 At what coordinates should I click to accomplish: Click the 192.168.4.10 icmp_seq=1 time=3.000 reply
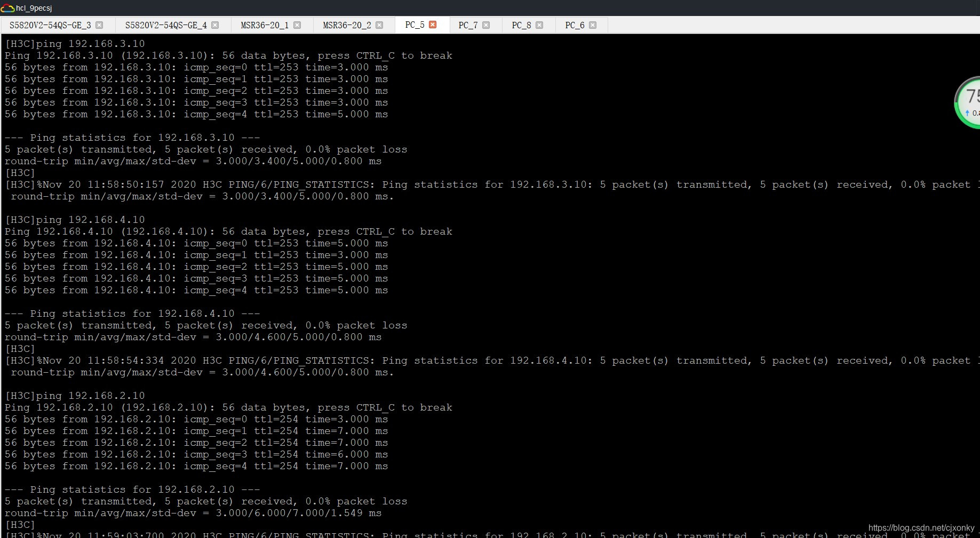click(x=196, y=255)
